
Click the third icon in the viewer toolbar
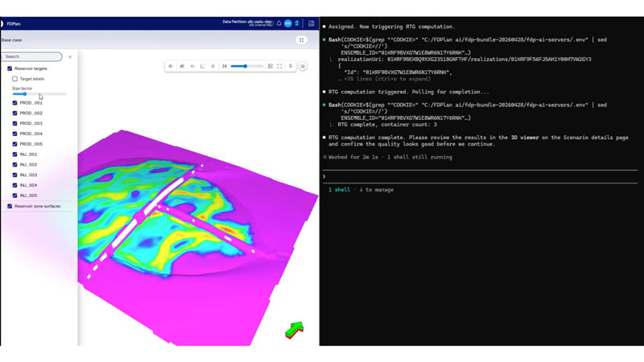point(192,66)
